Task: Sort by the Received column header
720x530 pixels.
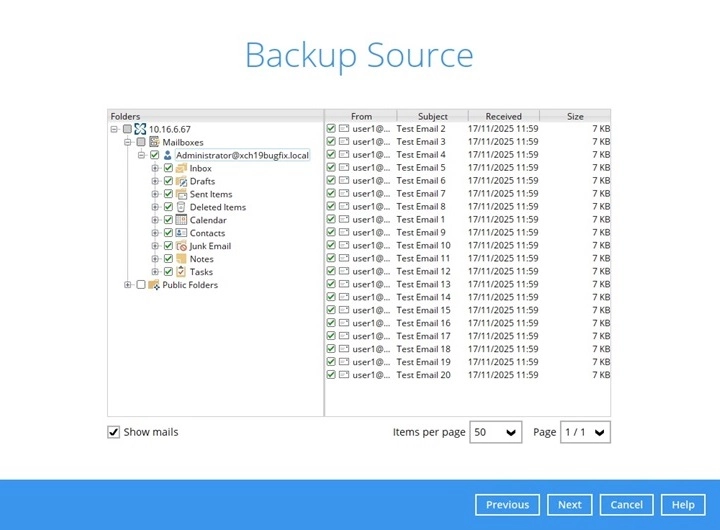Action: [504, 116]
